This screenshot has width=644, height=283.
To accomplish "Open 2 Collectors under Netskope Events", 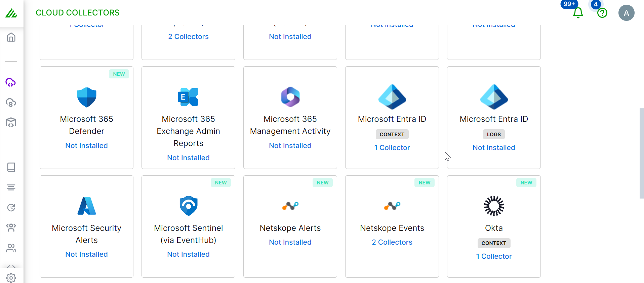I will click(x=392, y=242).
